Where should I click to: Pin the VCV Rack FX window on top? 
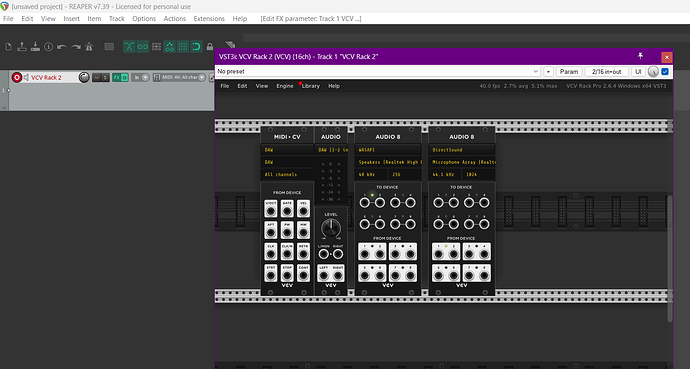[x=641, y=56]
